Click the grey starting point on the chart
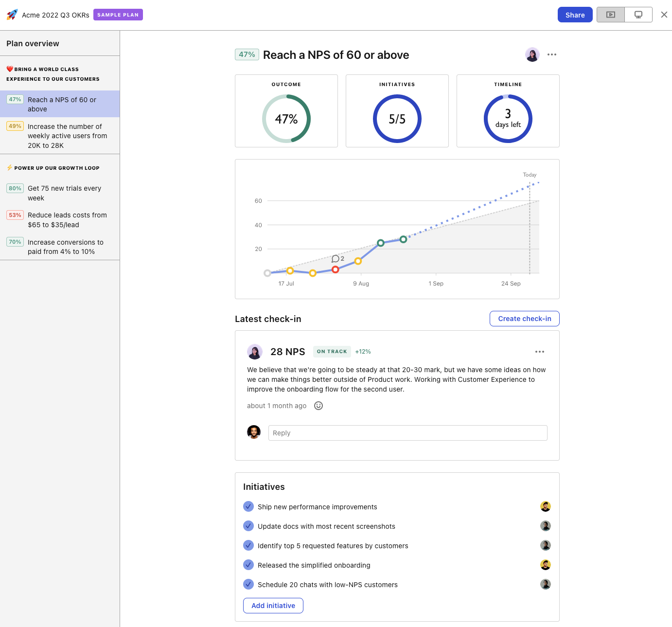Viewport: 672px width, 627px height. coord(267,273)
